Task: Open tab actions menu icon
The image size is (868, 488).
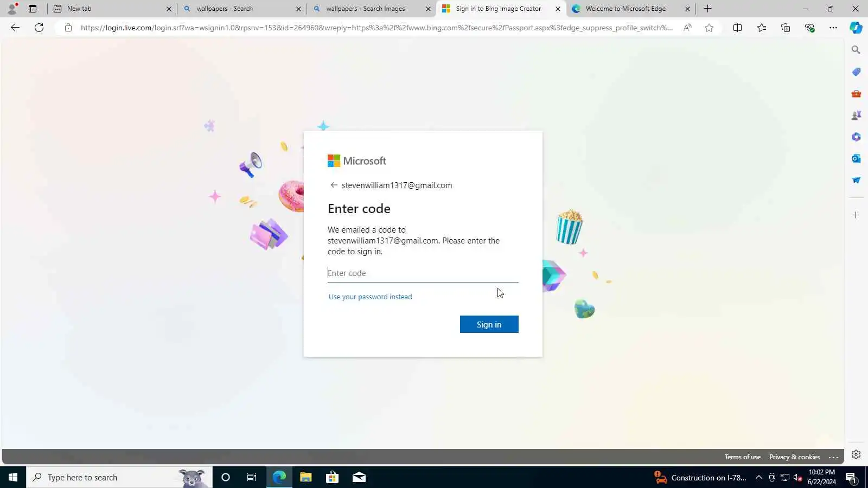Action: pyautogui.click(x=33, y=9)
